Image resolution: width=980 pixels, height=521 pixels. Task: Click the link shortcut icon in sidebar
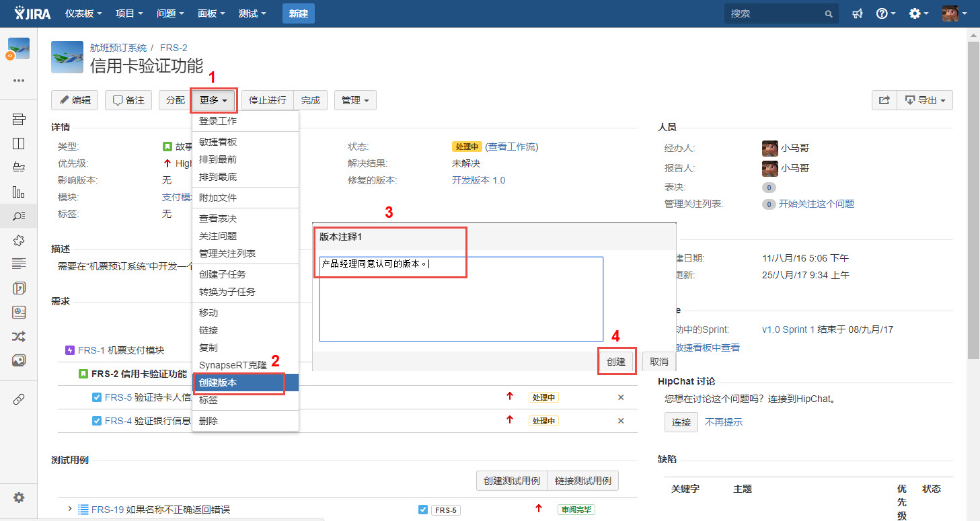[x=19, y=399]
